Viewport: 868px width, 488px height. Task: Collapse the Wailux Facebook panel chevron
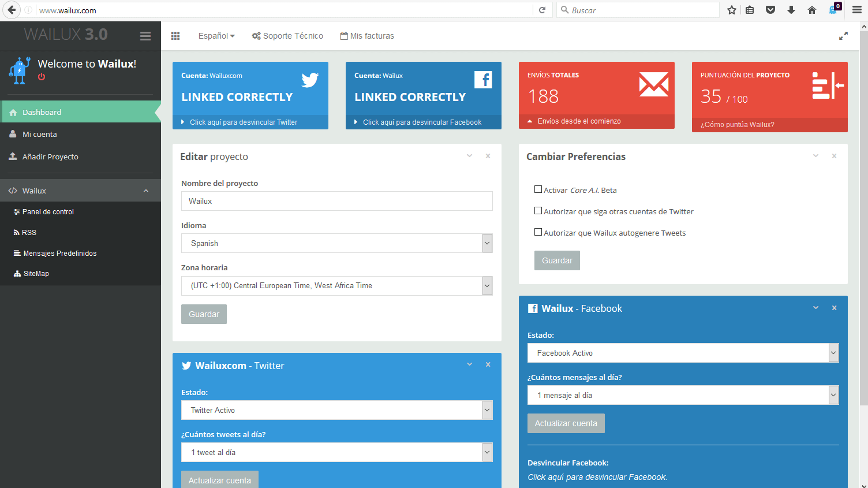(x=816, y=308)
